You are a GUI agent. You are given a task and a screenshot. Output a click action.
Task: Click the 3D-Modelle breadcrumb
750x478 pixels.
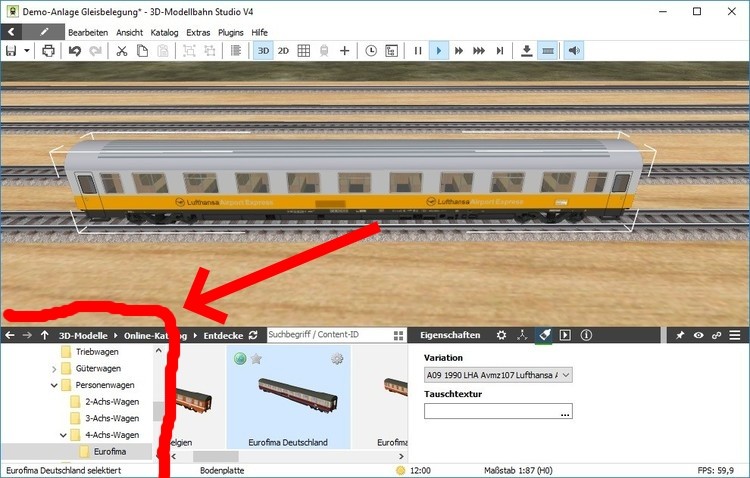83,336
